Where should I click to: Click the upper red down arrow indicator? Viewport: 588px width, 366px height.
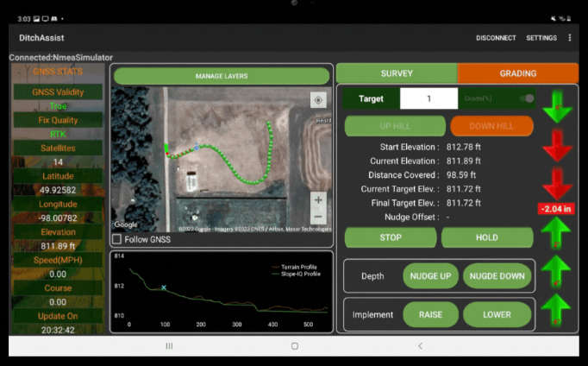(557, 146)
